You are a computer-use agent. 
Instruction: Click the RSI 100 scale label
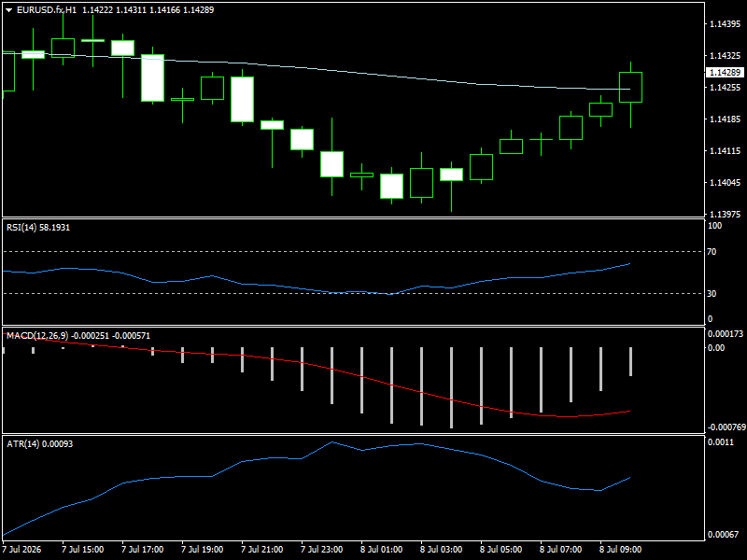click(x=714, y=226)
